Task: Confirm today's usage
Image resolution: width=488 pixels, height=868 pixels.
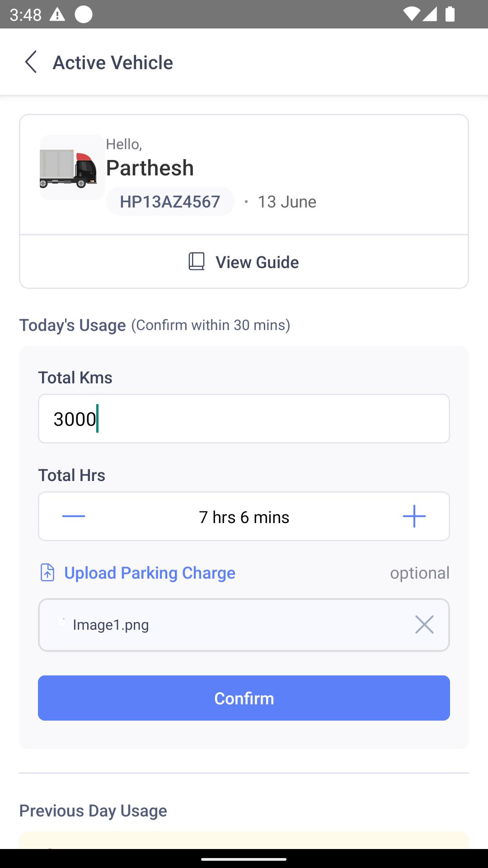Action: (x=244, y=698)
